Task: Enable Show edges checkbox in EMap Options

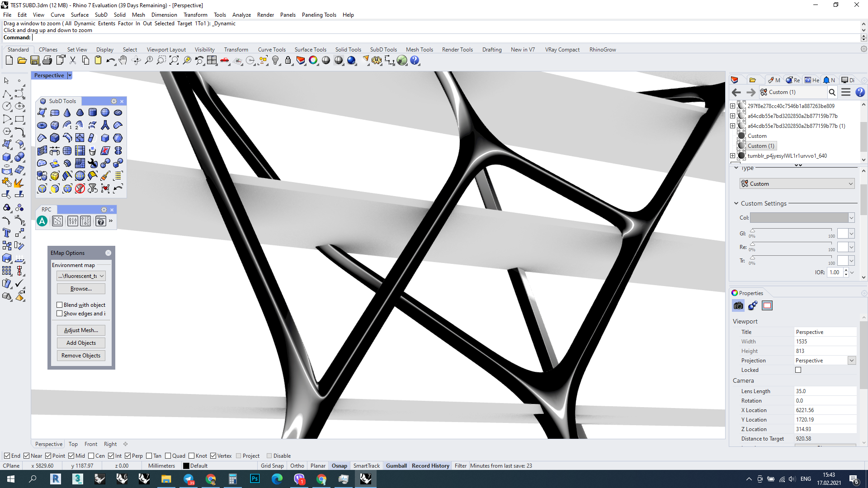Action: point(60,314)
